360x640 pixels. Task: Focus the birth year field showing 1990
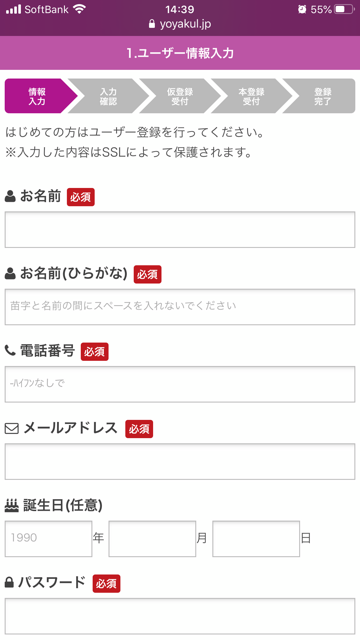pyautogui.click(x=49, y=538)
